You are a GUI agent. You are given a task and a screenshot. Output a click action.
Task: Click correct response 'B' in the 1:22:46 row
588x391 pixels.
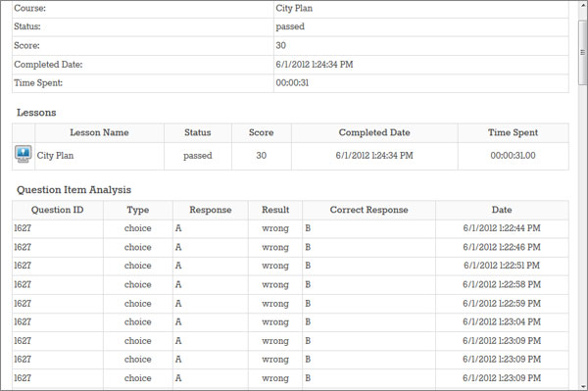[308, 247]
